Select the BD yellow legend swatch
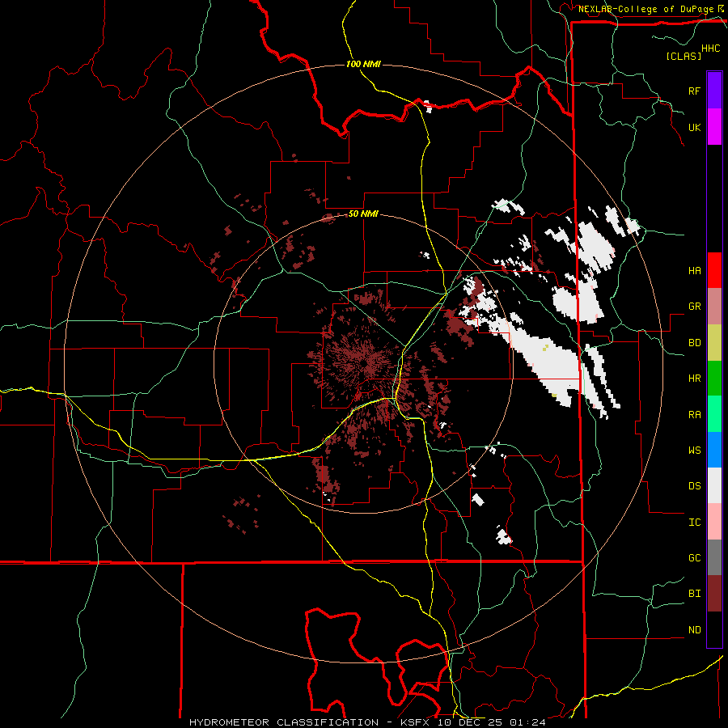Image resolution: width=728 pixels, height=728 pixels. click(x=714, y=343)
